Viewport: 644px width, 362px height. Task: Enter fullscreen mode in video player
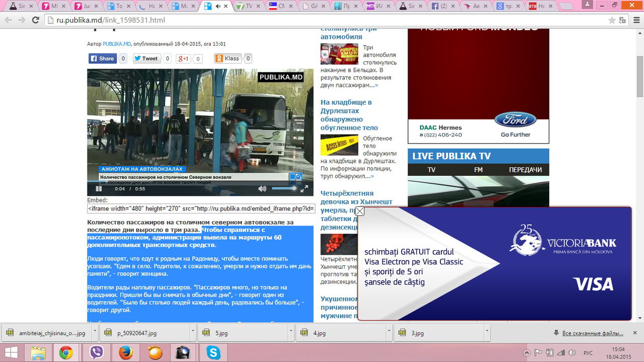tap(304, 189)
